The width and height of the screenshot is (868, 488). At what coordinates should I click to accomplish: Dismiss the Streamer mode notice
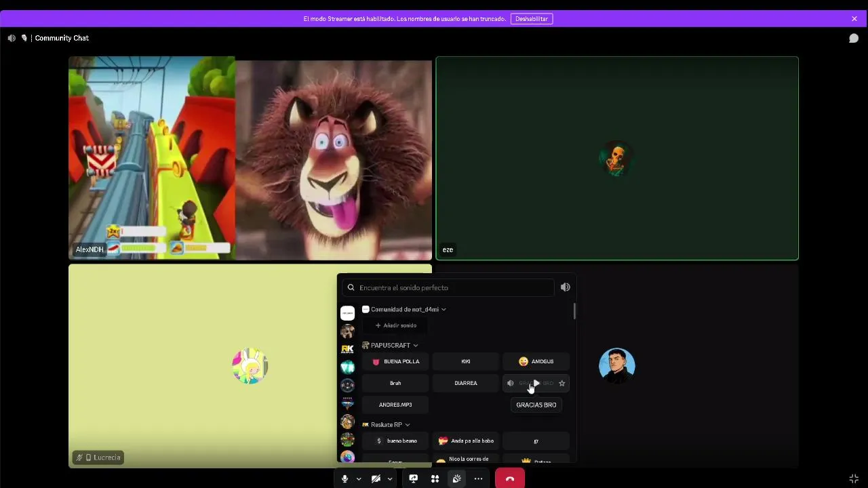coord(854,19)
